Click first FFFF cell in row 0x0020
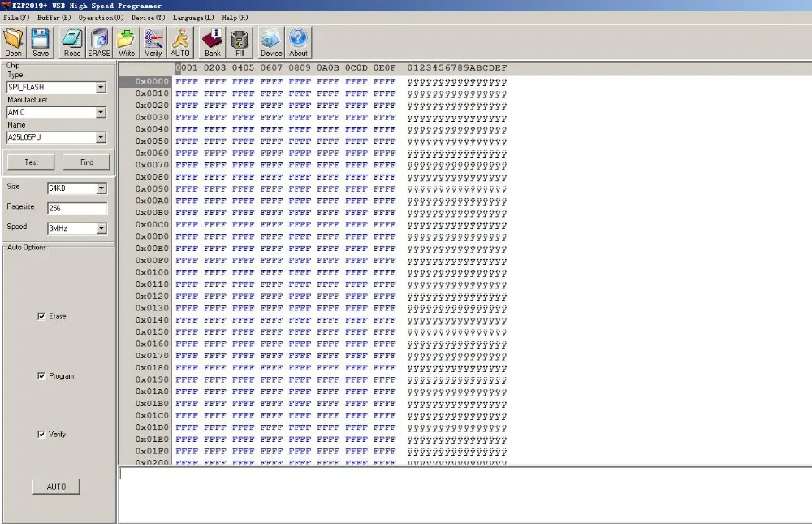Screen dimensions: 812x524 tap(187, 106)
